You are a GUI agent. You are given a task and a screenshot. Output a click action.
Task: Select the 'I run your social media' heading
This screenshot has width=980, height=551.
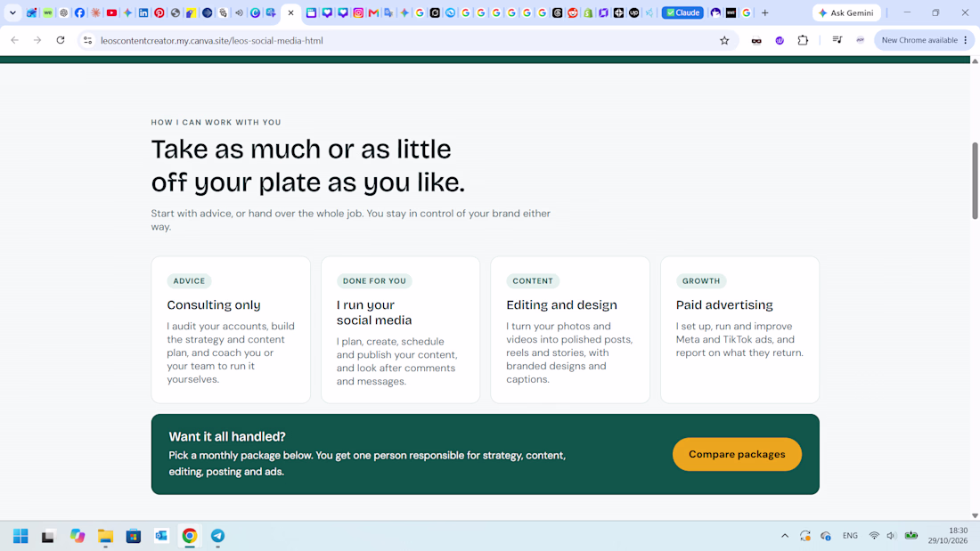(374, 312)
